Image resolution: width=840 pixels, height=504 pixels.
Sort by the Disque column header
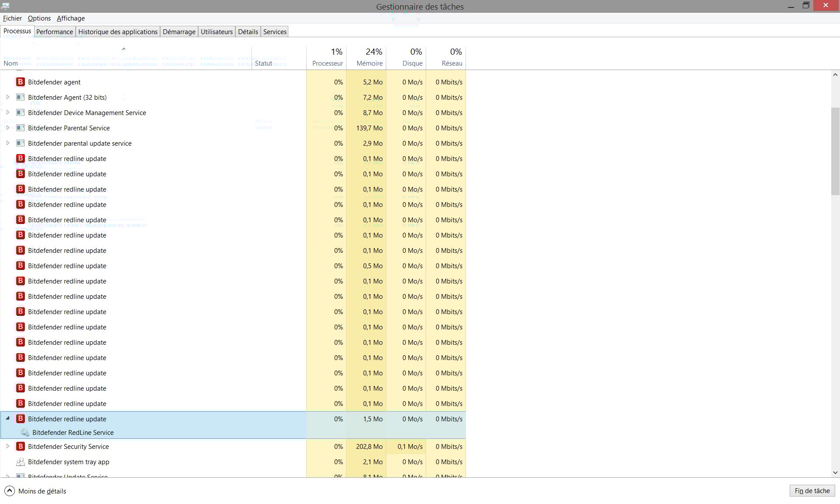[406, 58]
